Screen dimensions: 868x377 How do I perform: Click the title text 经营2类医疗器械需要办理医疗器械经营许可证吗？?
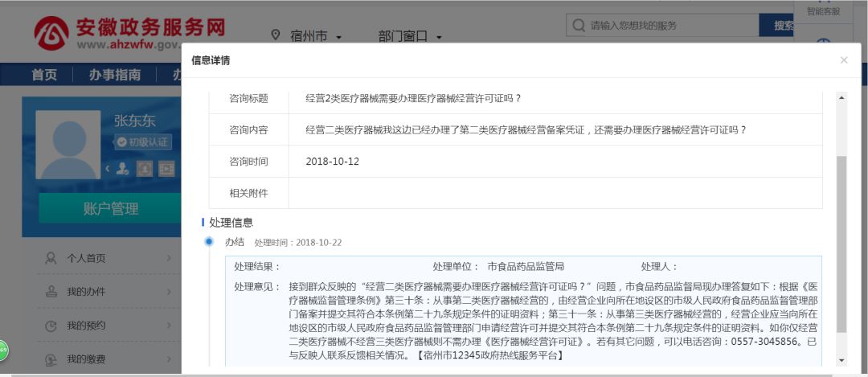[x=414, y=99]
